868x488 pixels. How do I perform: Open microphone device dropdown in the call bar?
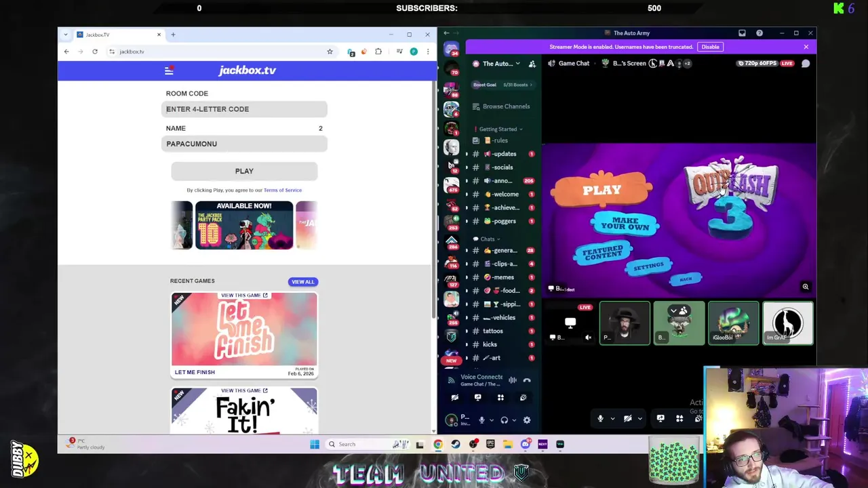pos(612,419)
